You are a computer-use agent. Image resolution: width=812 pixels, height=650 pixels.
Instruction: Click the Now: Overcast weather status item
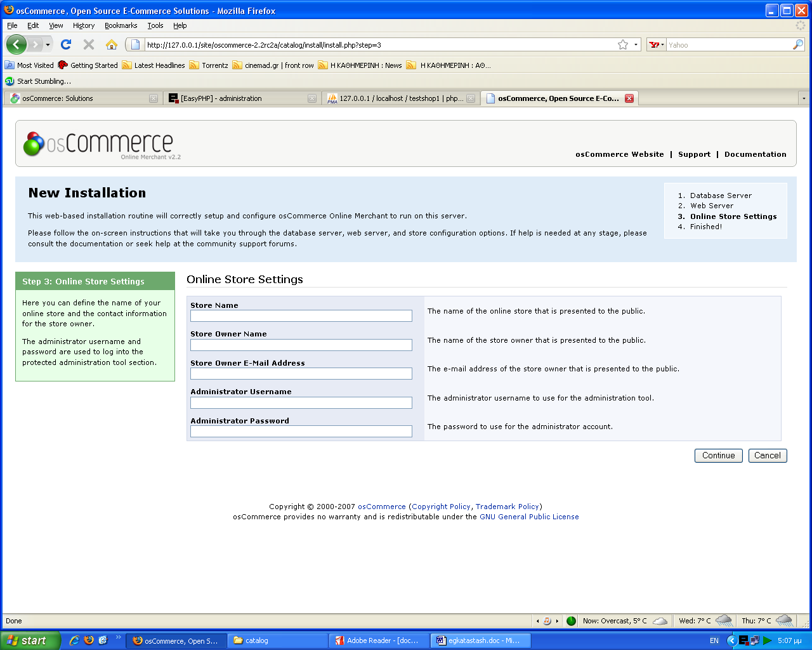625,621
